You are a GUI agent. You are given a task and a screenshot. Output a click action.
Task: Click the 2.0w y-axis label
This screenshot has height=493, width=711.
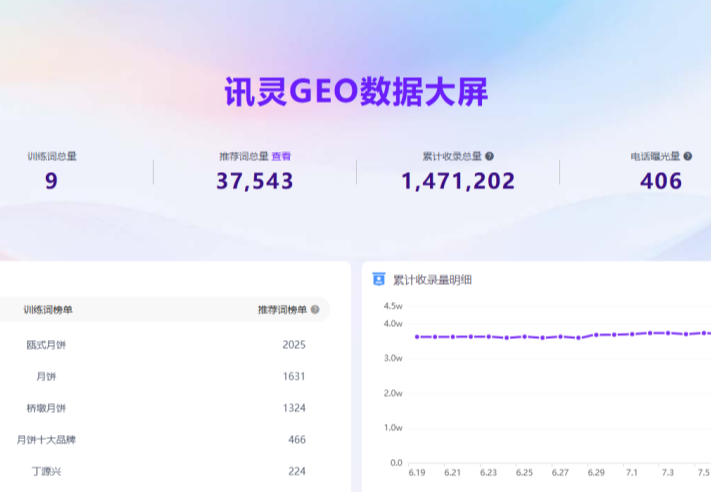tap(393, 393)
